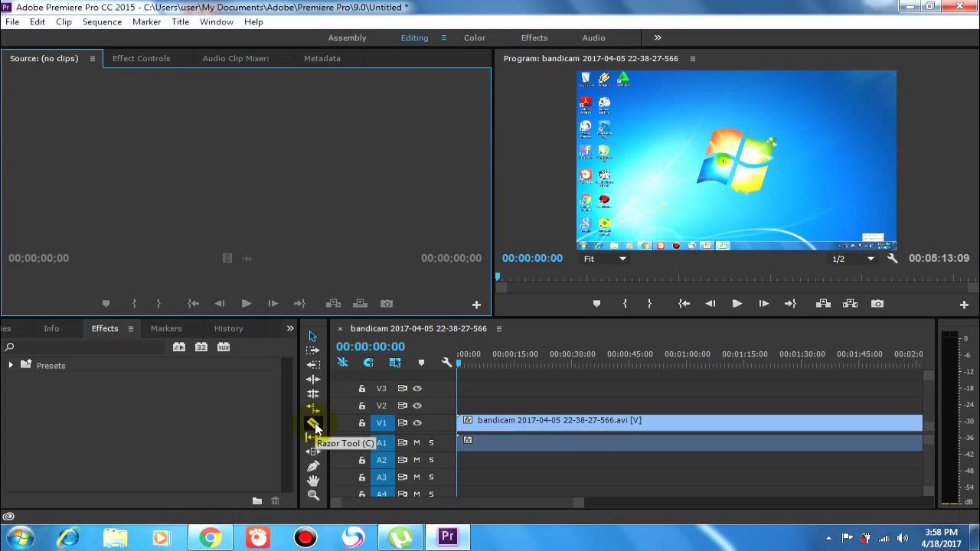Open playback resolution 1/2 dropdown
Viewport: 980px width, 551px height.
click(x=853, y=259)
